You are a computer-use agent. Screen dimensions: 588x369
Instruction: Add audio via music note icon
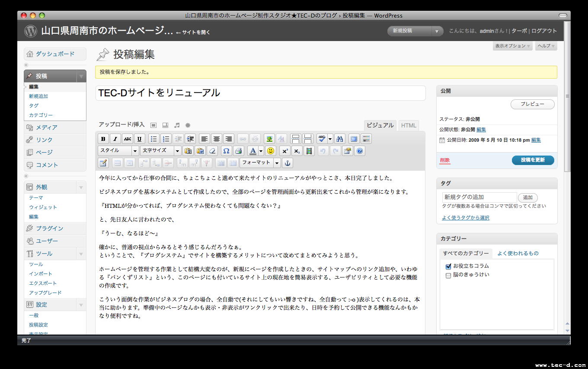coord(177,125)
